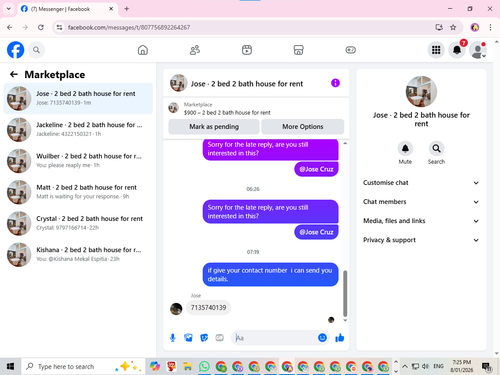Click the taskbar volume icon
The width and height of the screenshot is (500, 375).
(425, 366)
